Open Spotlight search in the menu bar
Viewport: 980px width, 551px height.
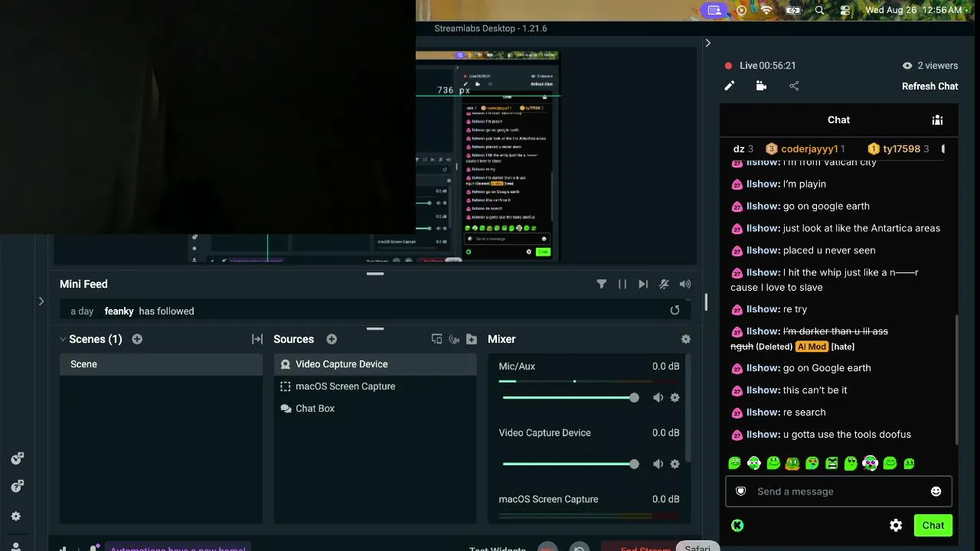click(820, 10)
